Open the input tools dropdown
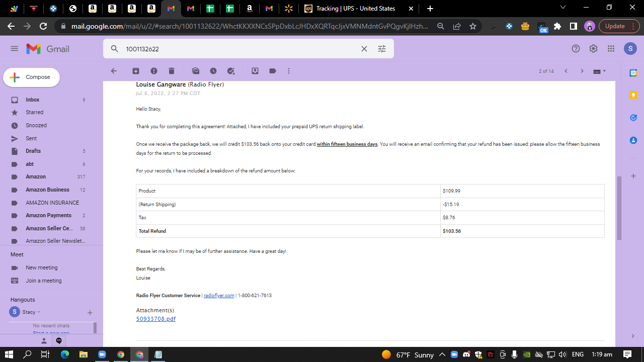644x362 pixels. pyautogui.click(x=600, y=71)
